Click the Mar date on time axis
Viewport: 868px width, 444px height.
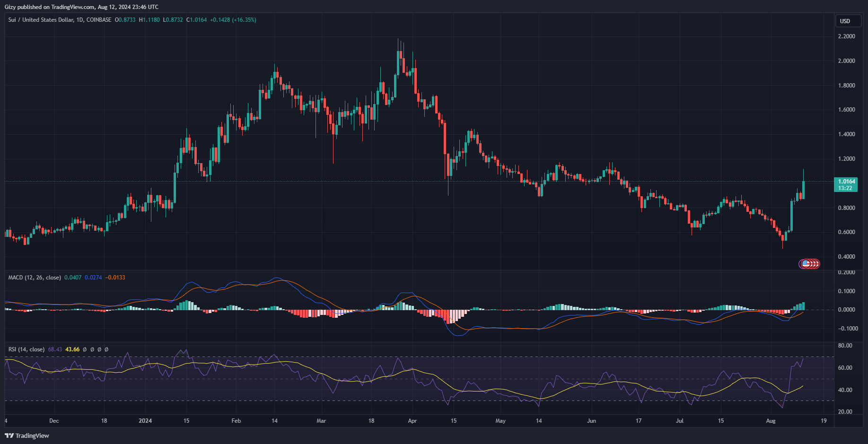click(321, 421)
